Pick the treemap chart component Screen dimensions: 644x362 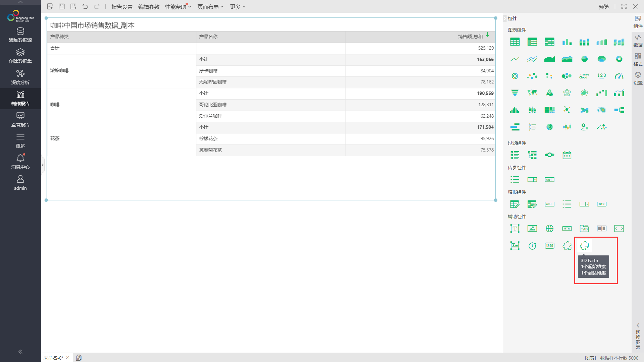(549, 110)
